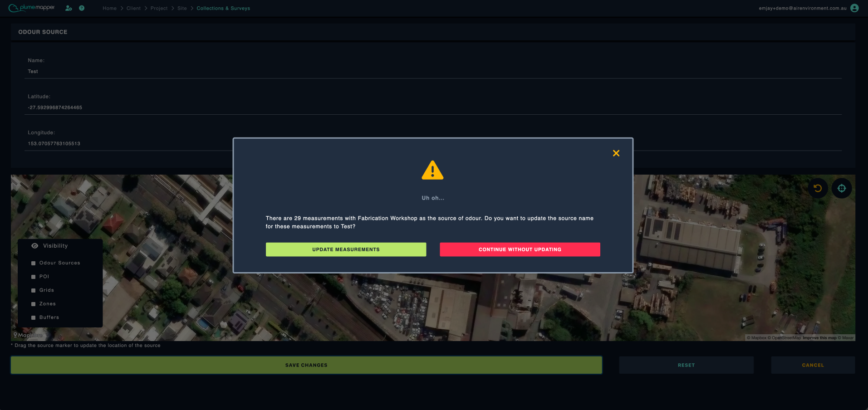Click the Cancel button

point(813,365)
